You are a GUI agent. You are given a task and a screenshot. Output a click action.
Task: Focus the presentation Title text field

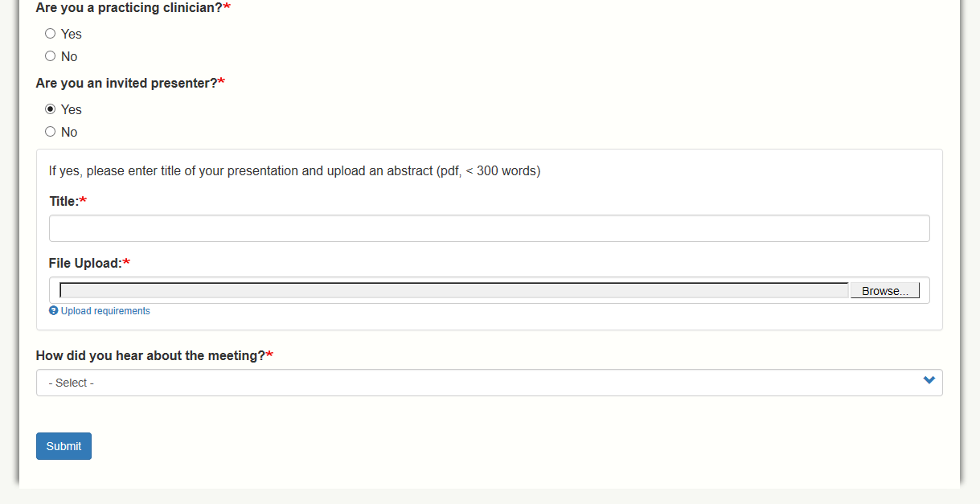coord(489,228)
